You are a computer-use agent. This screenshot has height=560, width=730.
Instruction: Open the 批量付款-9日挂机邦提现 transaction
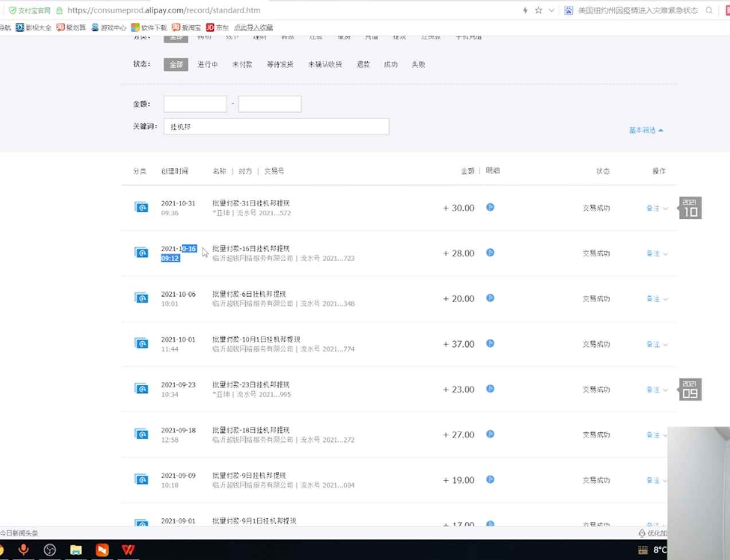tap(249, 475)
